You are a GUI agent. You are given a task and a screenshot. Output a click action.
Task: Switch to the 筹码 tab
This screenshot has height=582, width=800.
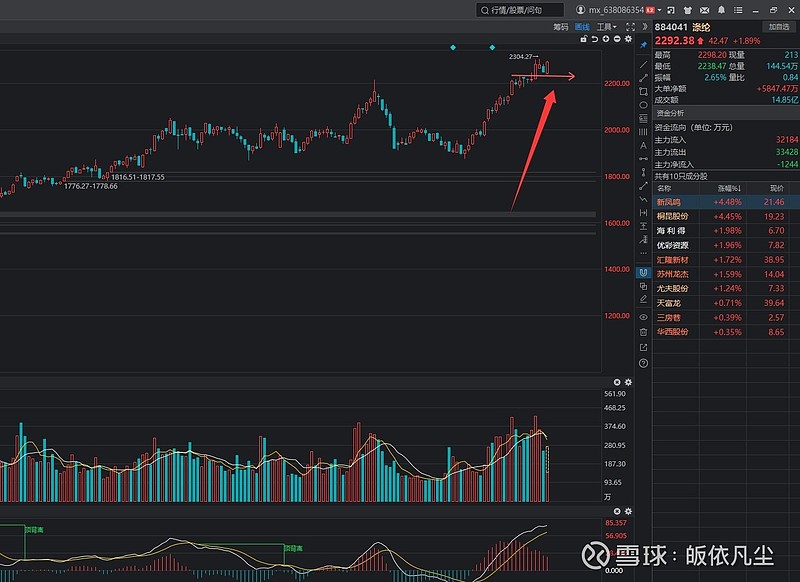coord(560,27)
